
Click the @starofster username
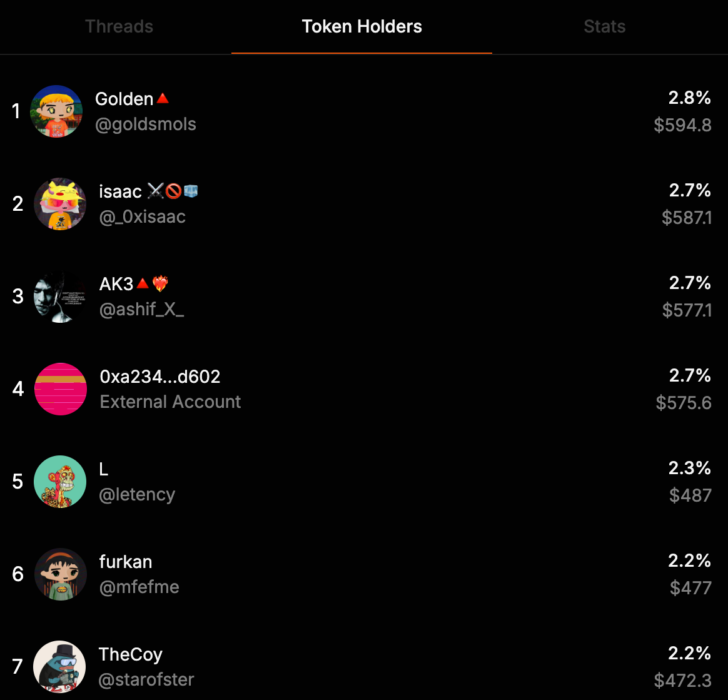click(x=146, y=680)
